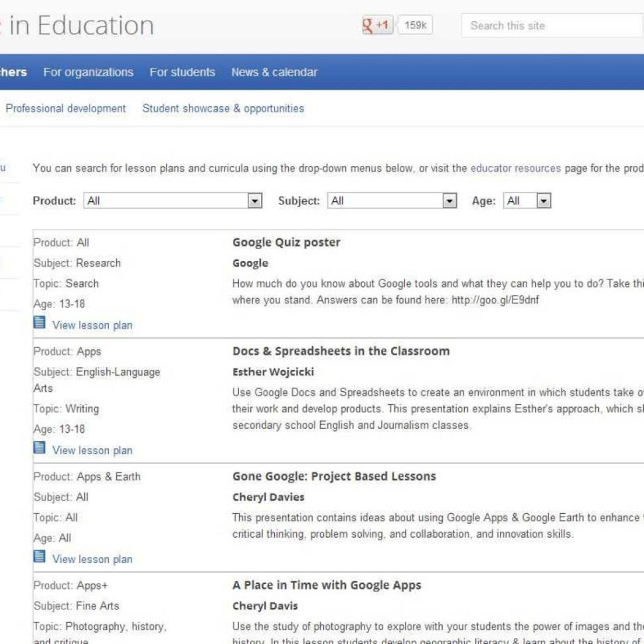
Task: Open the News & calendar section
Action: click(x=275, y=72)
